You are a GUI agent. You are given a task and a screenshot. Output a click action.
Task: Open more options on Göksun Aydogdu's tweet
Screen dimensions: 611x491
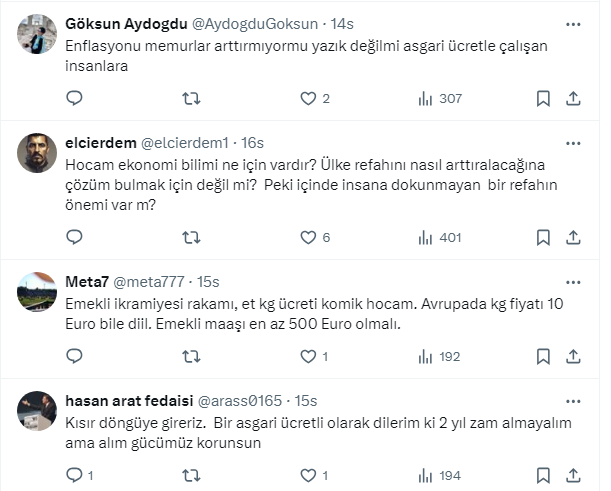573,23
